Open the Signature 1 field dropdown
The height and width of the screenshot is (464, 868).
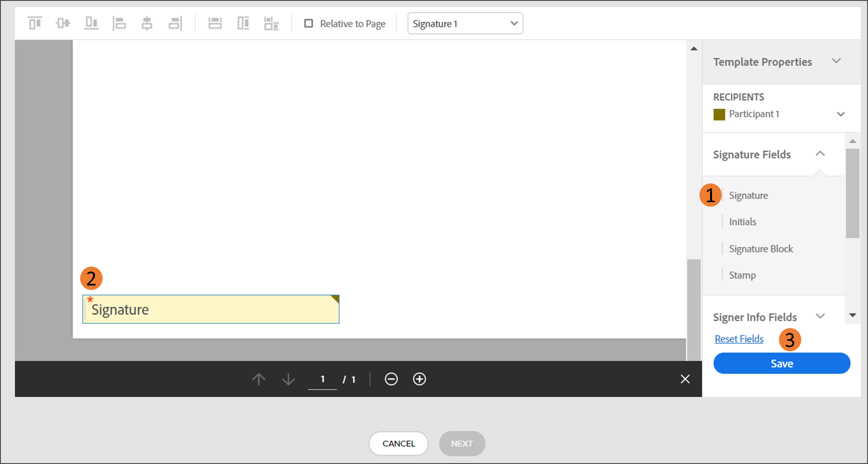click(x=465, y=23)
